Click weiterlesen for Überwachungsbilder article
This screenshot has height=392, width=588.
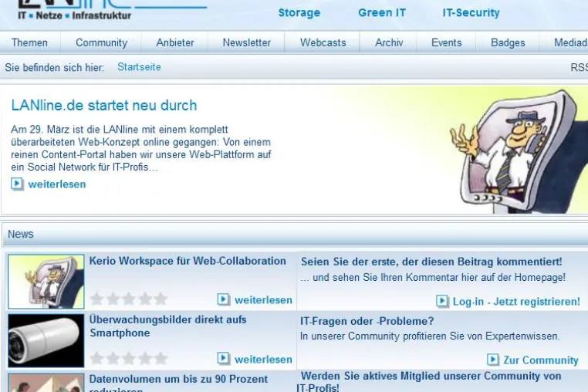point(263,360)
